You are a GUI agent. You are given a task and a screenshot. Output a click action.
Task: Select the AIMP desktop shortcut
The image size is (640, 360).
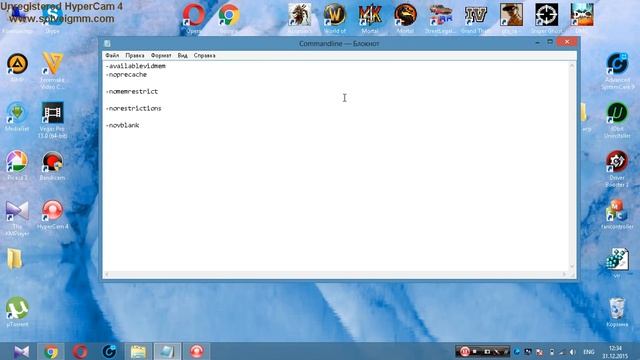[x=17, y=67]
